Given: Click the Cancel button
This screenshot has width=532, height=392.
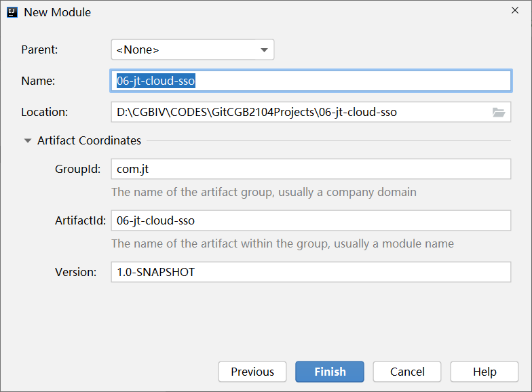Looking at the screenshot, I should point(407,372).
